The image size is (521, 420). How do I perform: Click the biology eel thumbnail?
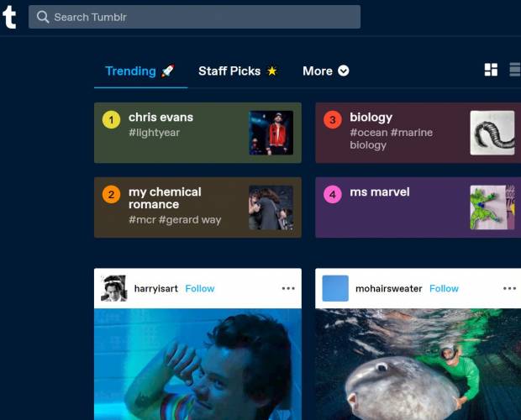coord(492,133)
